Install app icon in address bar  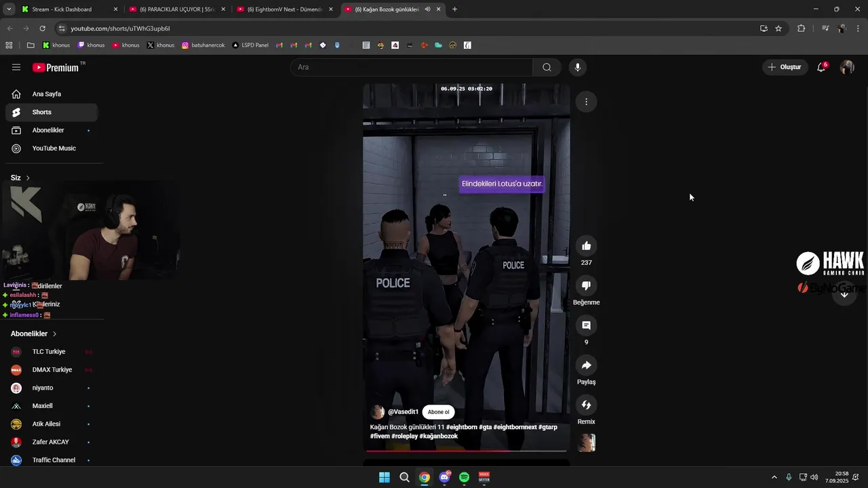[764, 28]
